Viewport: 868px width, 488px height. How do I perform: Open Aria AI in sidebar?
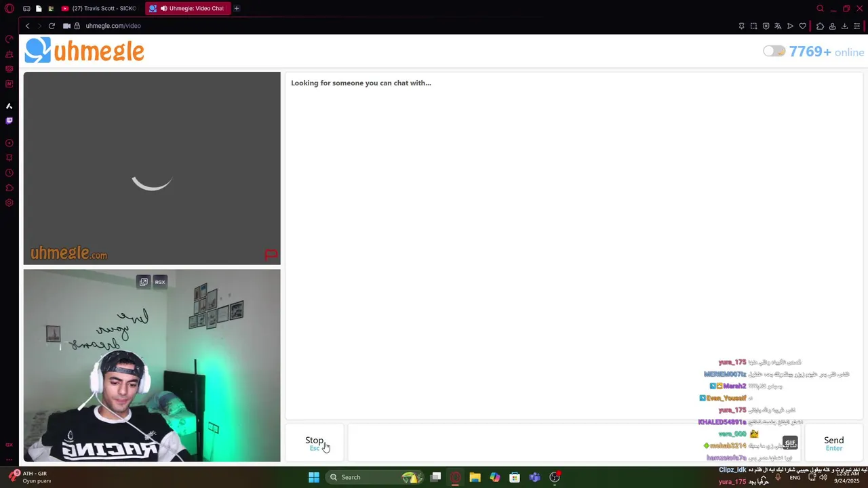click(9, 106)
